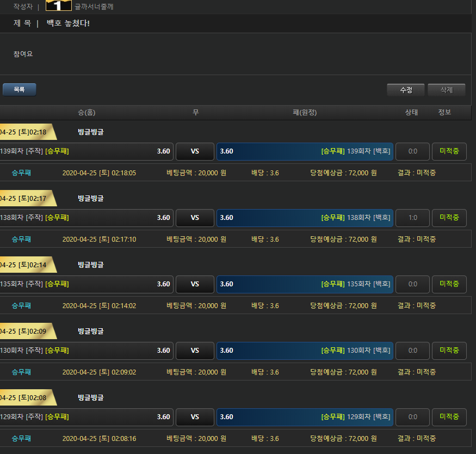Click the VS box for round 135
This screenshot has width=476, height=454.
click(195, 284)
